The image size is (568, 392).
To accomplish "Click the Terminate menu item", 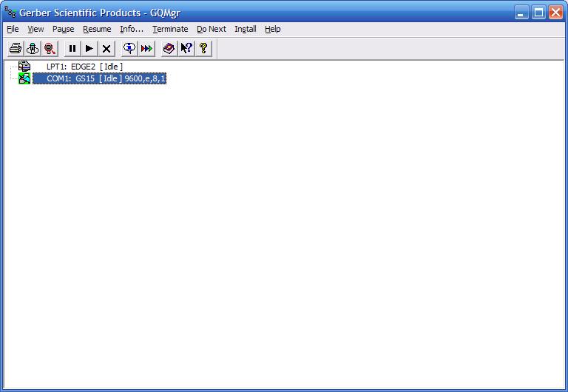I will (x=170, y=29).
